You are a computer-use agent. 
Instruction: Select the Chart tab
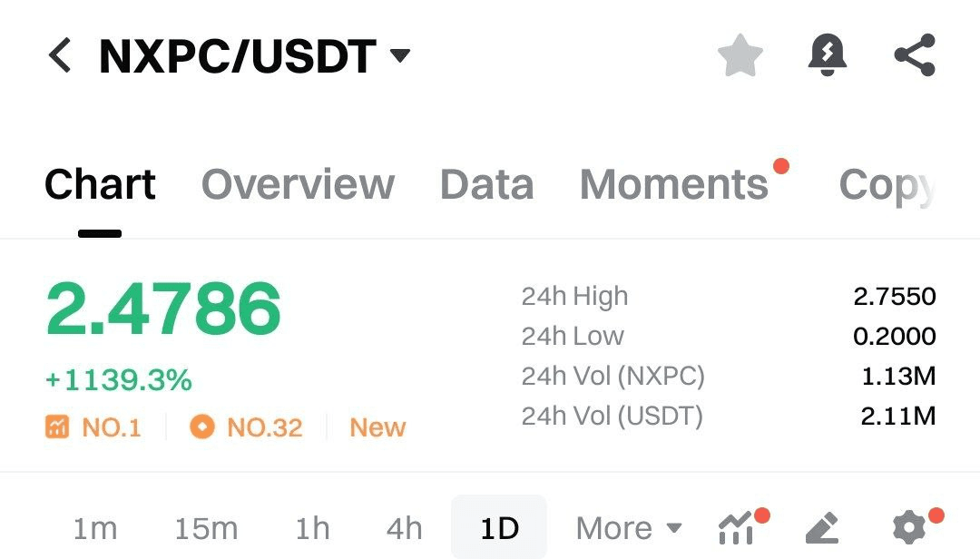[x=100, y=184]
